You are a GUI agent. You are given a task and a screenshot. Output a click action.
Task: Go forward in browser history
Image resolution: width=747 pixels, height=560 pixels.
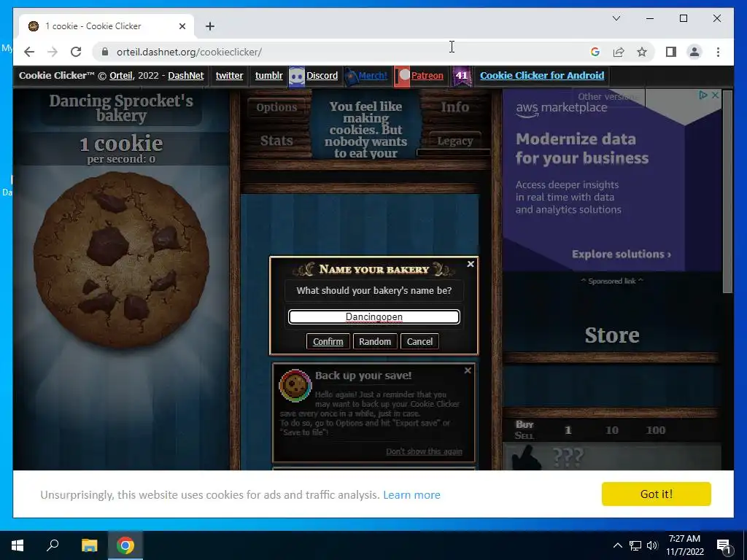(53, 52)
